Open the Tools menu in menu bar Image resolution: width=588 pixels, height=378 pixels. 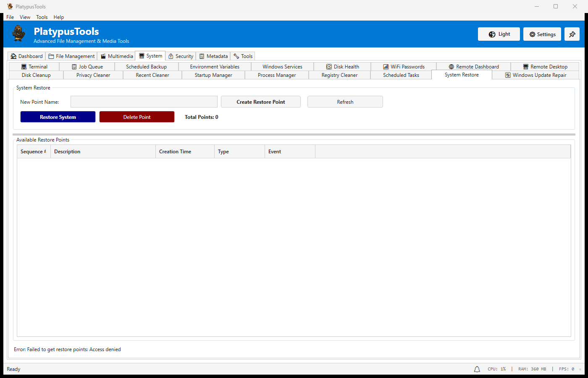[x=42, y=17]
